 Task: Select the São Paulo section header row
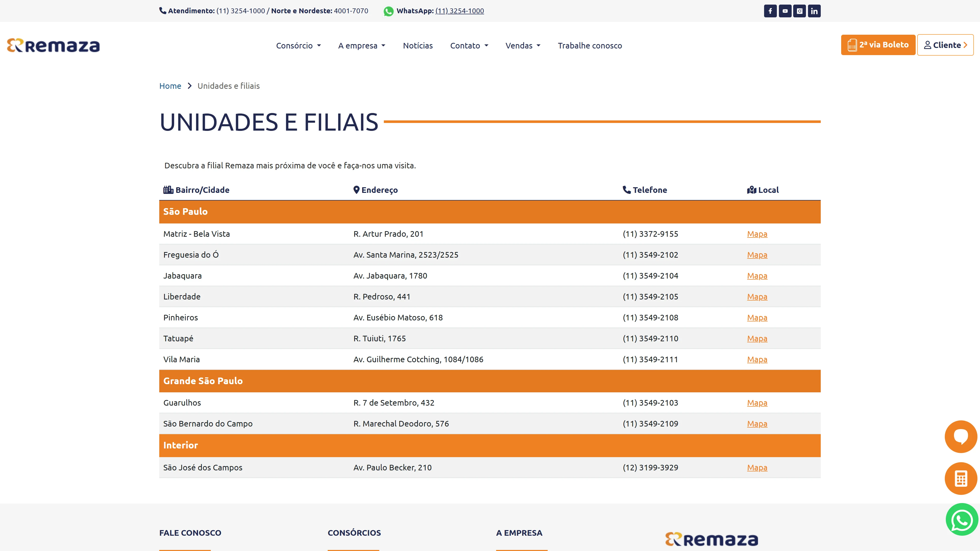(490, 212)
